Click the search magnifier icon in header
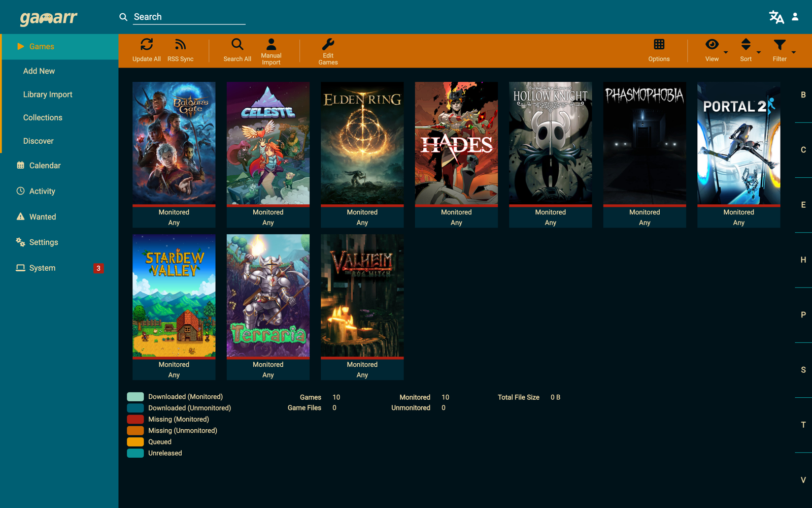Viewport: 812px width, 508px height. pyautogui.click(x=123, y=17)
